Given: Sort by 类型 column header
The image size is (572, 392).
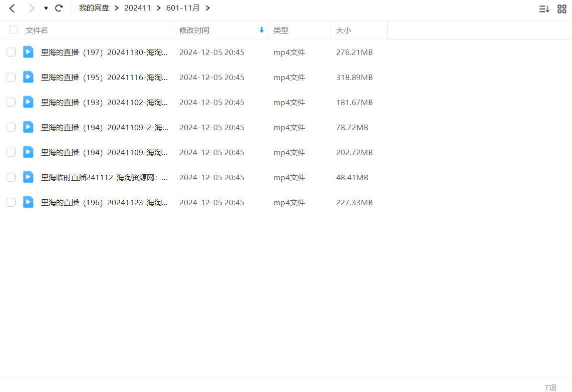Looking at the screenshot, I should point(281,30).
